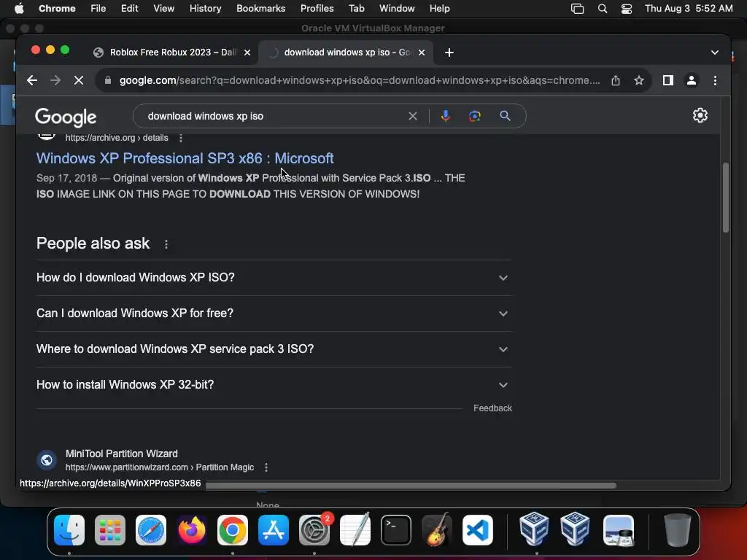Open Chrome three-dot menu

click(x=715, y=80)
